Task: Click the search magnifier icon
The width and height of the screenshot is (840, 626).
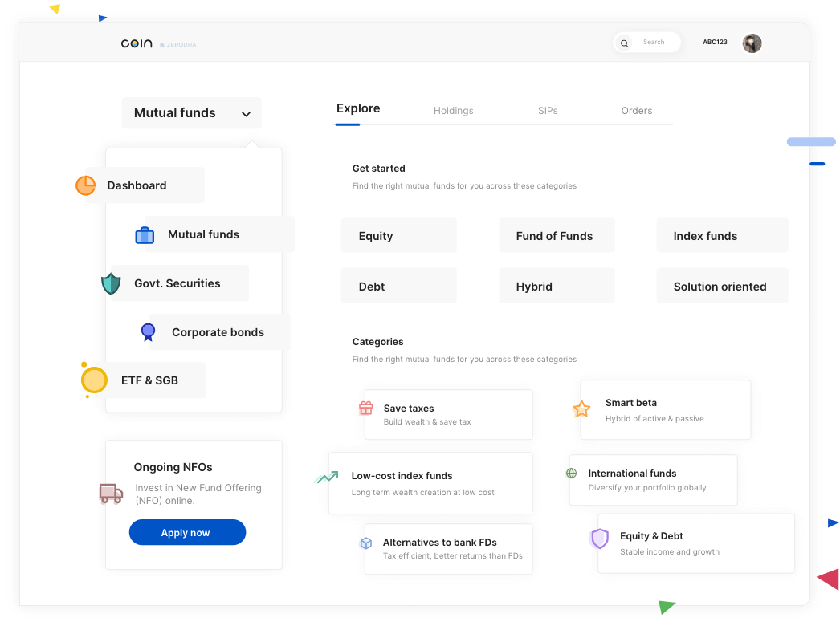Action: tap(624, 43)
